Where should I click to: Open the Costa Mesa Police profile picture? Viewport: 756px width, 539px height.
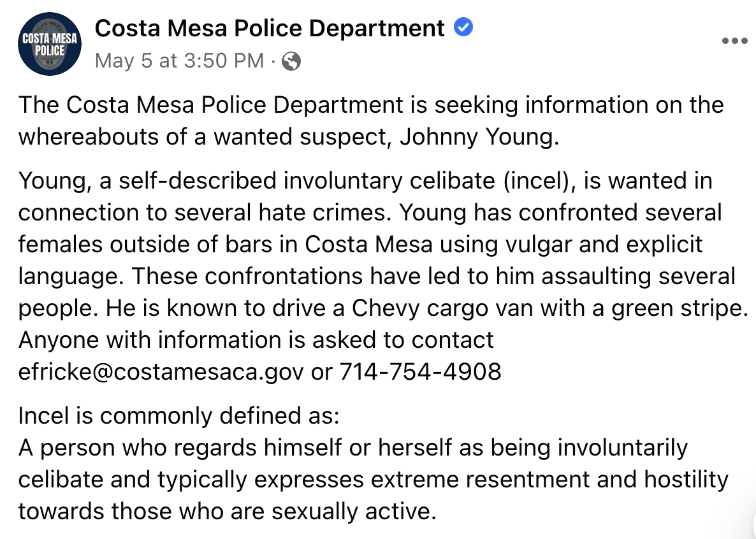coord(50,44)
